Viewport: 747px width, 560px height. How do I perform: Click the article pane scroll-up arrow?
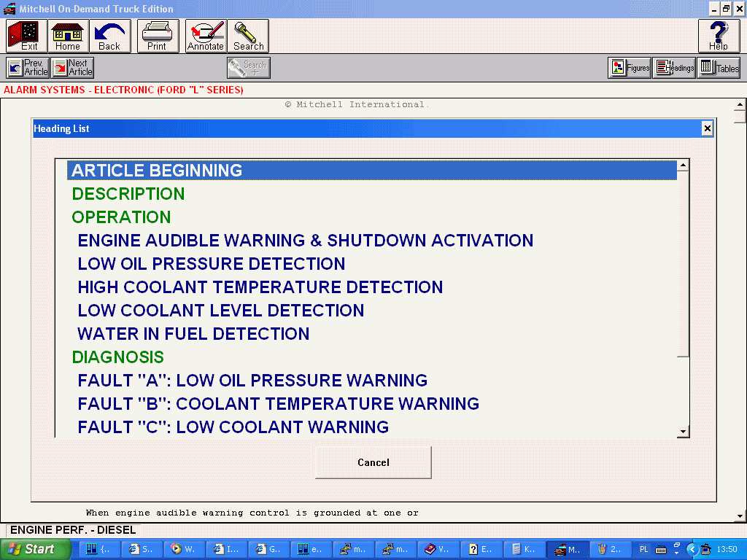740,104
